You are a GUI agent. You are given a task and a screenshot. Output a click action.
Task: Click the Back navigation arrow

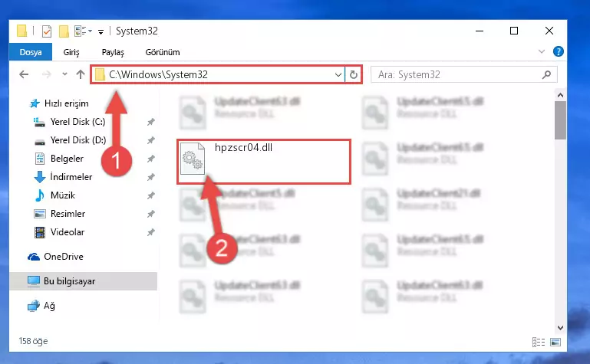pyautogui.click(x=24, y=74)
